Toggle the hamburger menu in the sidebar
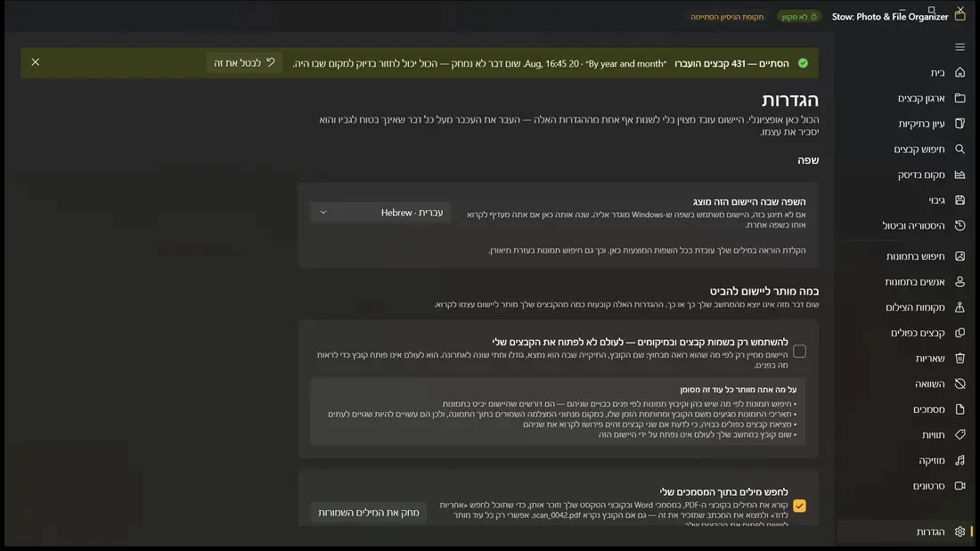This screenshot has width=980, height=551. [x=960, y=47]
